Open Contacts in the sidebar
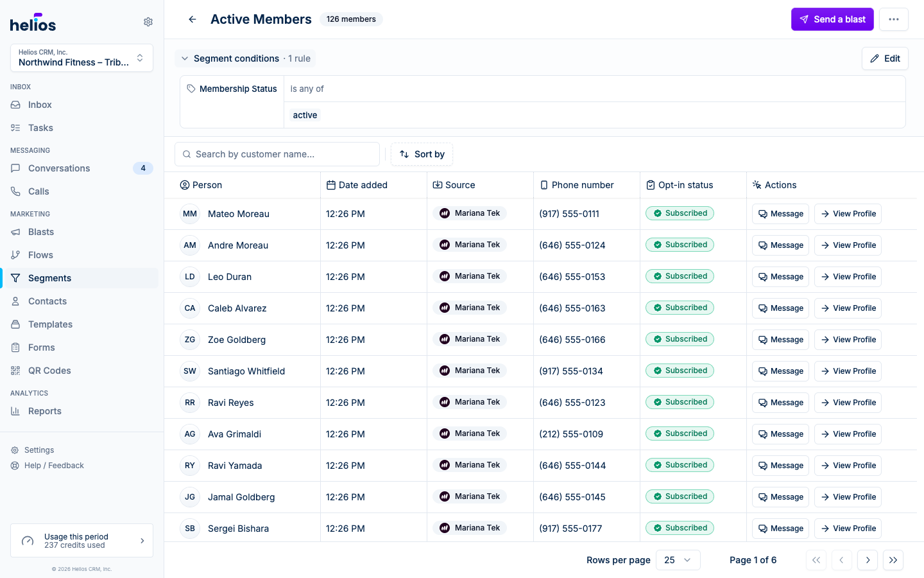Screen dimensions: 924x578 coord(81,301)
